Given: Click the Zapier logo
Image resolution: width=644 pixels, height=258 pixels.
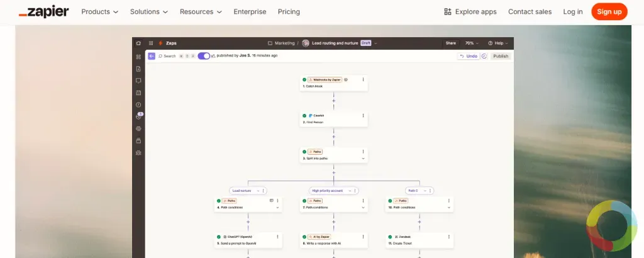Looking at the screenshot, I should click(43, 12).
